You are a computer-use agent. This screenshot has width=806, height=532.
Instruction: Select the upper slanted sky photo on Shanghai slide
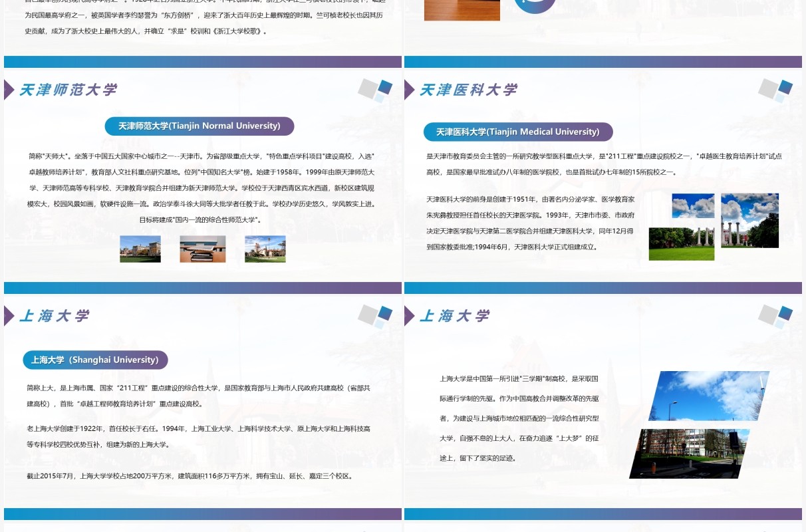709,396
